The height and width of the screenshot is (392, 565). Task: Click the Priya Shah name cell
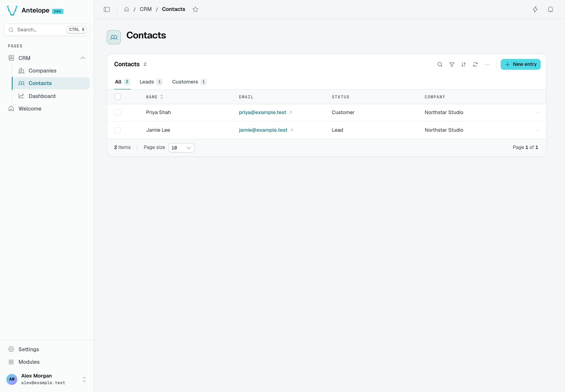click(x=158, y=113)
